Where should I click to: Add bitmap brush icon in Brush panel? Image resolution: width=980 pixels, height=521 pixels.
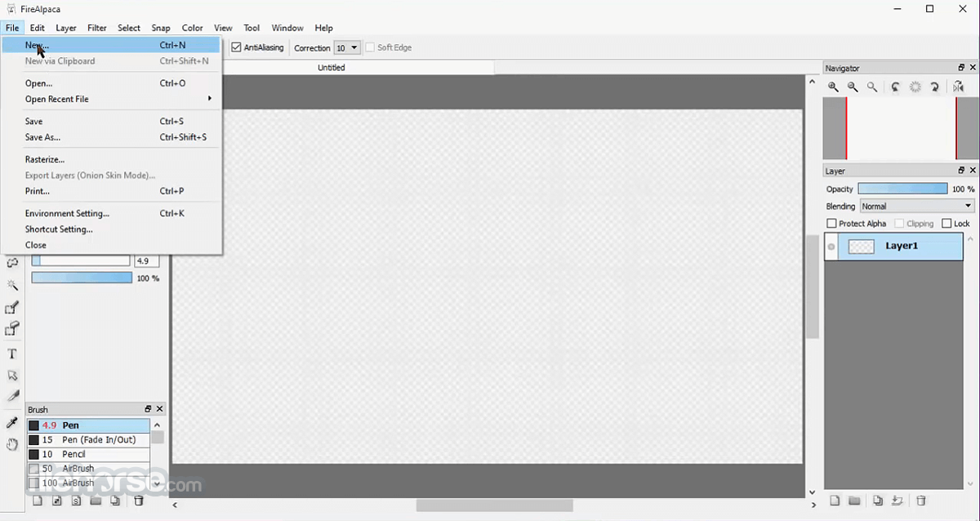(57, 501)
